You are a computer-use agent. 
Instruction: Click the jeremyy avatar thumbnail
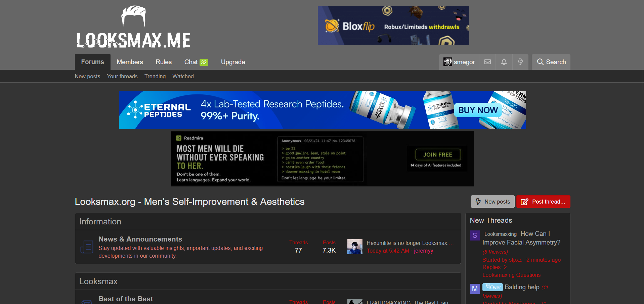pyautogui.click(x=355, y=247)
